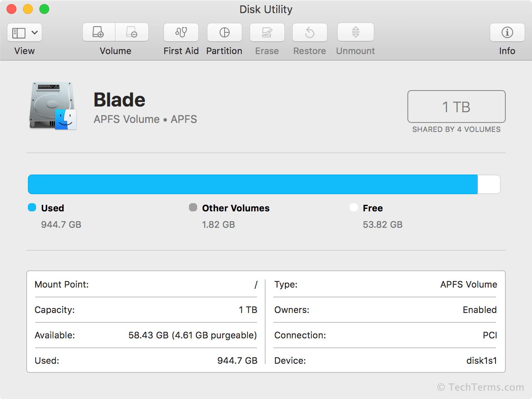532x399 pixels.
Task: Minimize the Disk Utility window
Action: point(28,9)
